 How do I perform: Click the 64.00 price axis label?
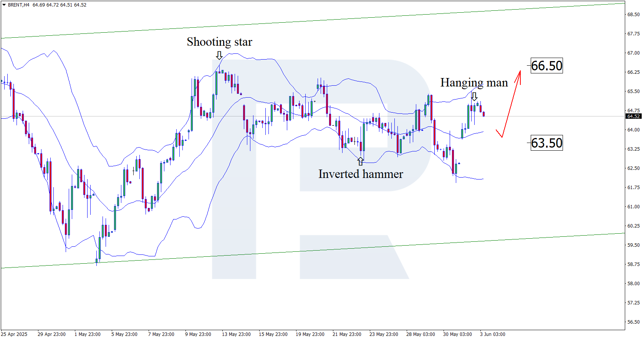tap(633, 130)
